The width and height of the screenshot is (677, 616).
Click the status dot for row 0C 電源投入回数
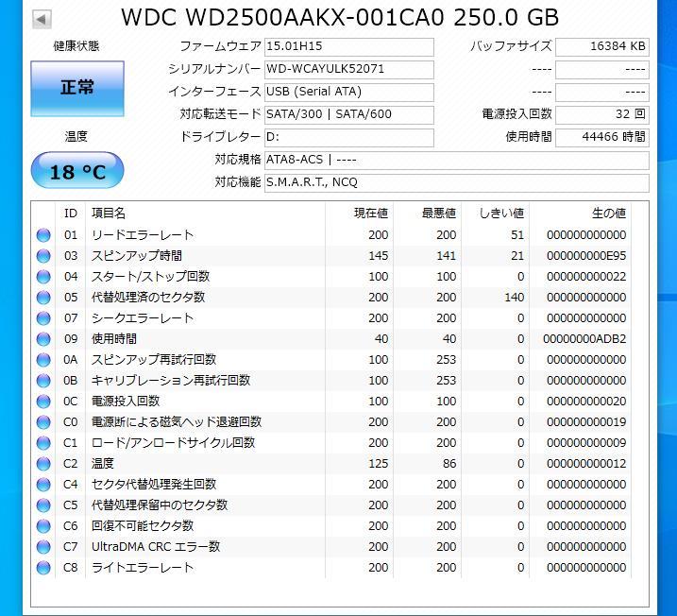coord(43,402)
